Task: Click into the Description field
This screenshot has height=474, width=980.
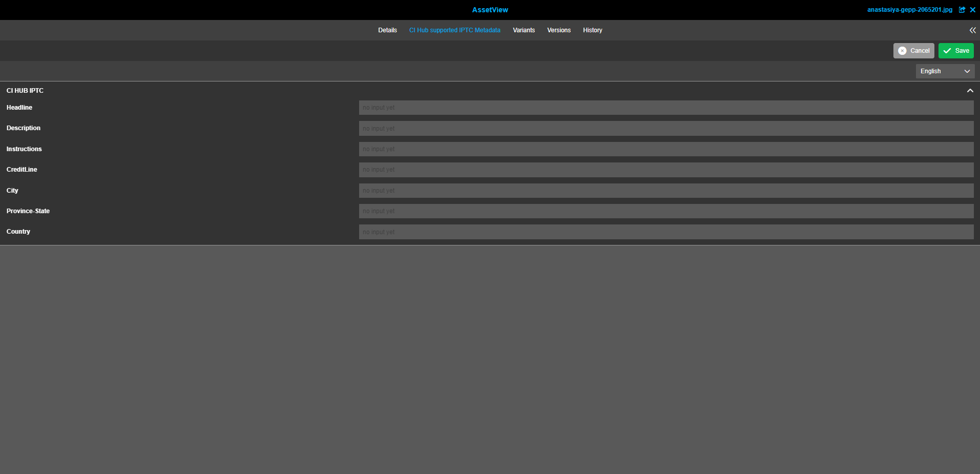Action: 666,129
